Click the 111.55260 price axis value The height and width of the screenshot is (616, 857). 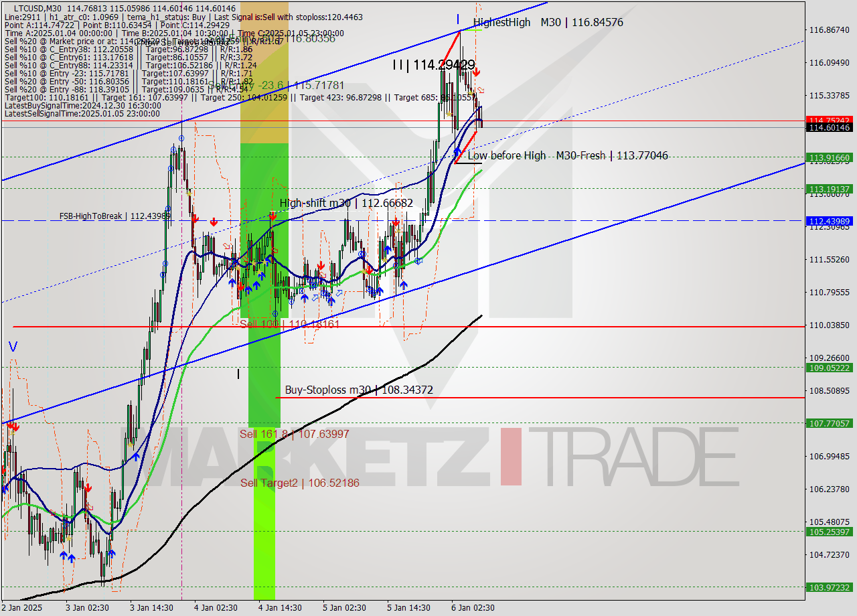click(830, 260)
